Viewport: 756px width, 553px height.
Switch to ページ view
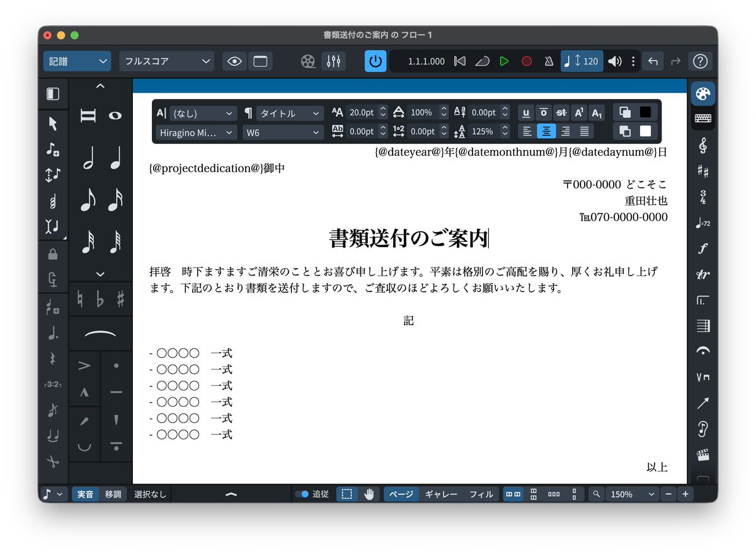[401, 494]
